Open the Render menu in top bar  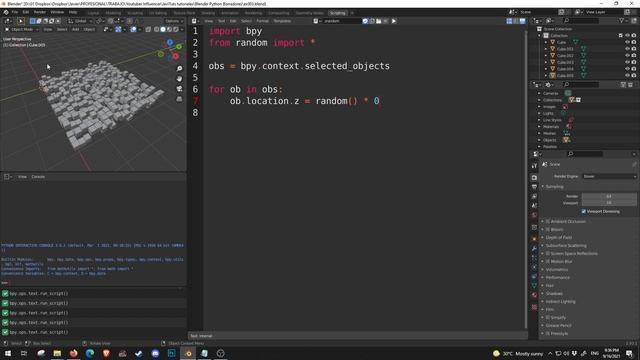click(x=40, y=12)
